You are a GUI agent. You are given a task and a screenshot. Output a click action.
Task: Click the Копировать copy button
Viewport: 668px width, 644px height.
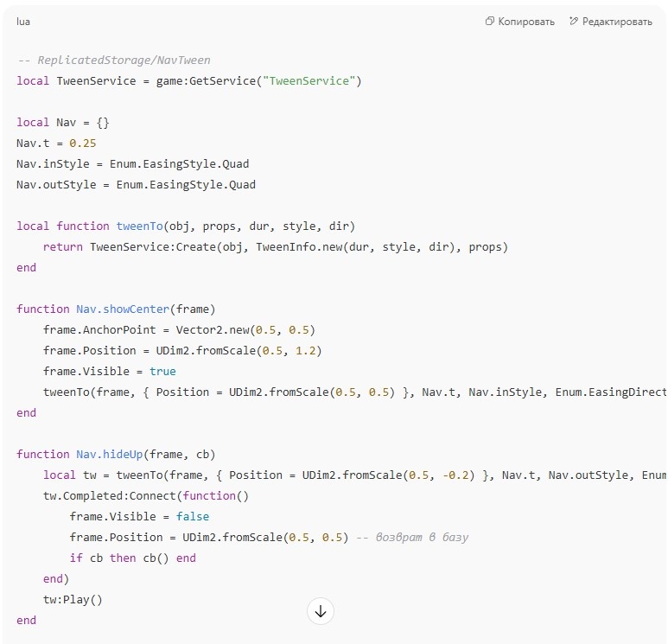(519, 22)
